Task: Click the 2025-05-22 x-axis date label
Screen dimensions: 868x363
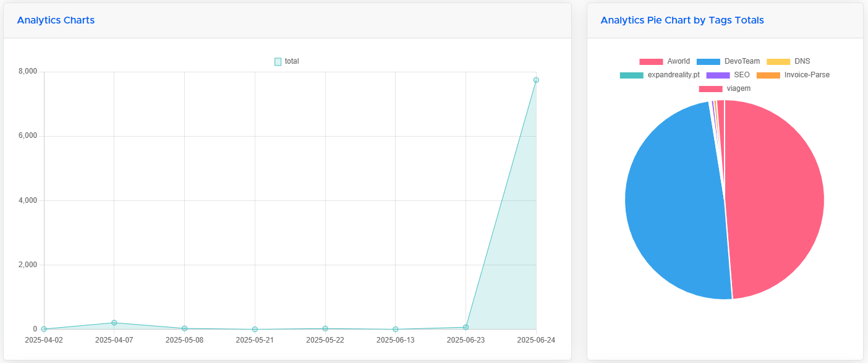Action: point(325,340)
